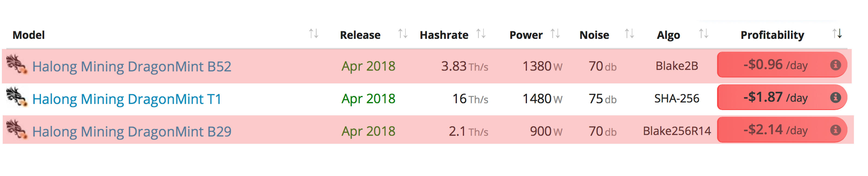868x176 pixels.
Task: Sort by Power using sort arrows
Action: point(555,34)
